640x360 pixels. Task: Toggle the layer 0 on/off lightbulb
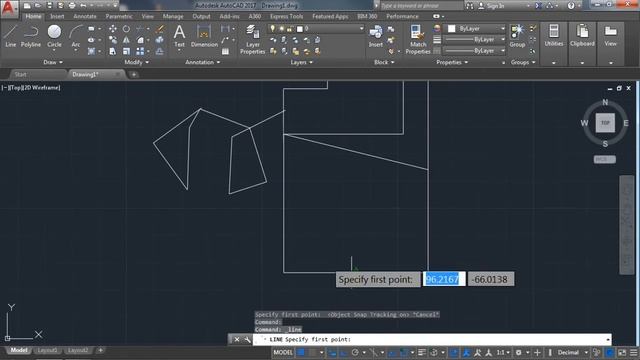(272, 29)
